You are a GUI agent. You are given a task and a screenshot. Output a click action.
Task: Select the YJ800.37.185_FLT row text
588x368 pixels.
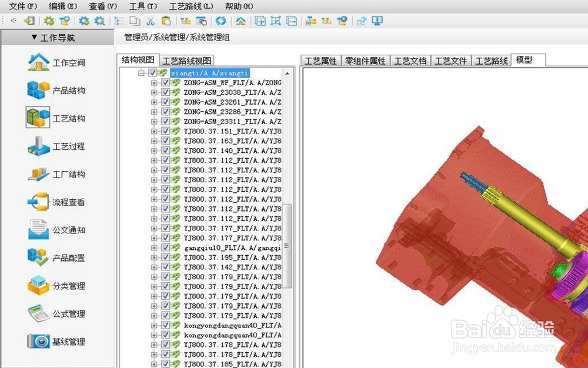click(x=232, y=364)
